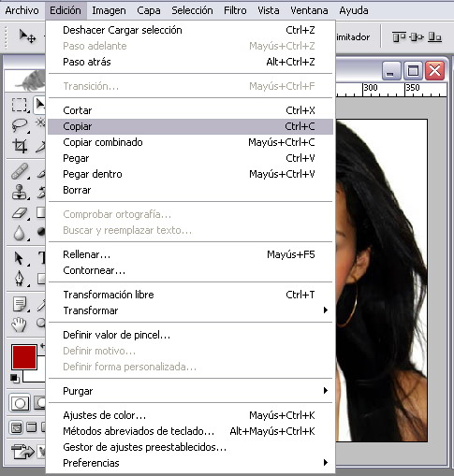
Task: Select the Rectangular Marquee tool
Action: pyautogui.click(x=20, y=105)
